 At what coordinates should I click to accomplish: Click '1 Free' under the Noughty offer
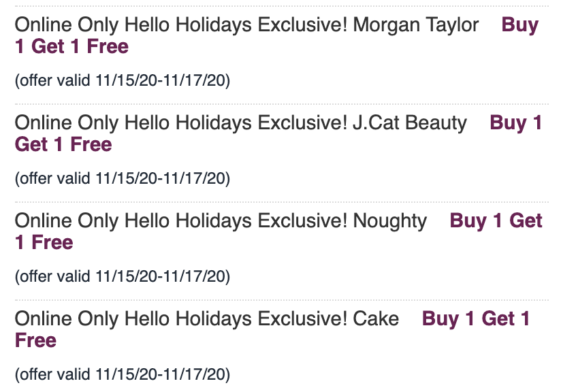click(x=44, y=242)
